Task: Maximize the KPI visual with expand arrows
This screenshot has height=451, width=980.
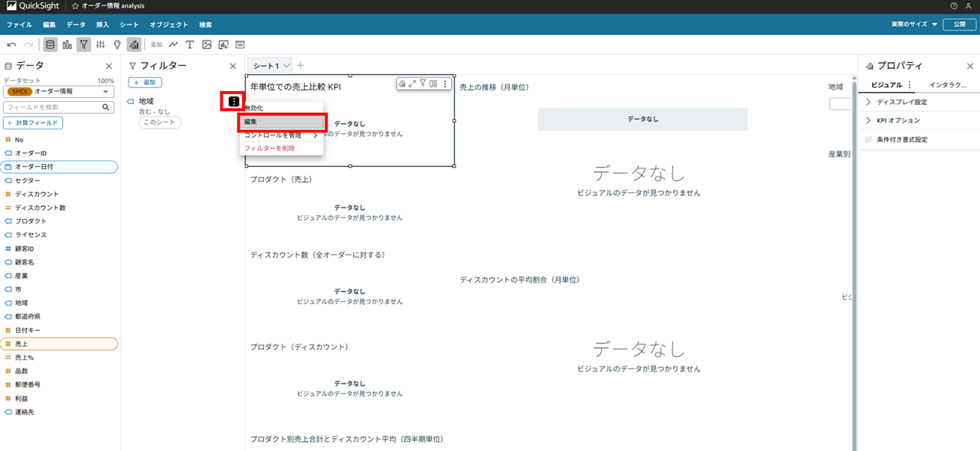Action: [413, 83]
